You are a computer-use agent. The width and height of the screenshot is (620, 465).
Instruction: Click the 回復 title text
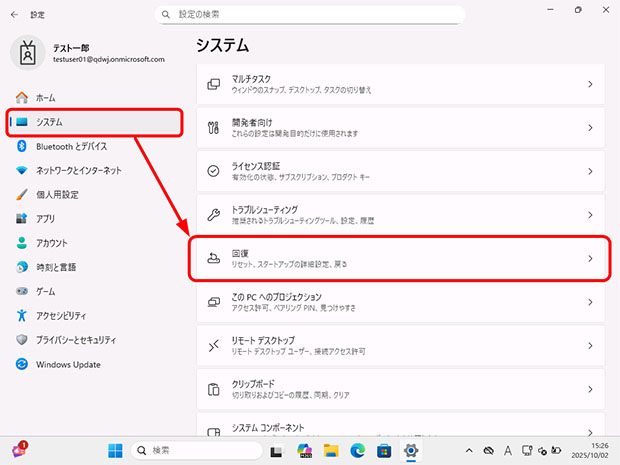[x=240, y=253]
